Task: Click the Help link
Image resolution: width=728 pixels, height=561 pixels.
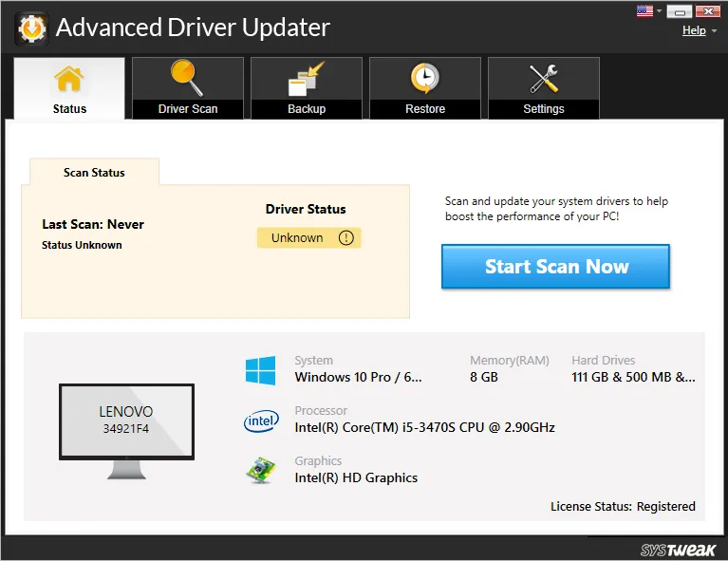Action: pyautogui.click(x=694, y=30)
